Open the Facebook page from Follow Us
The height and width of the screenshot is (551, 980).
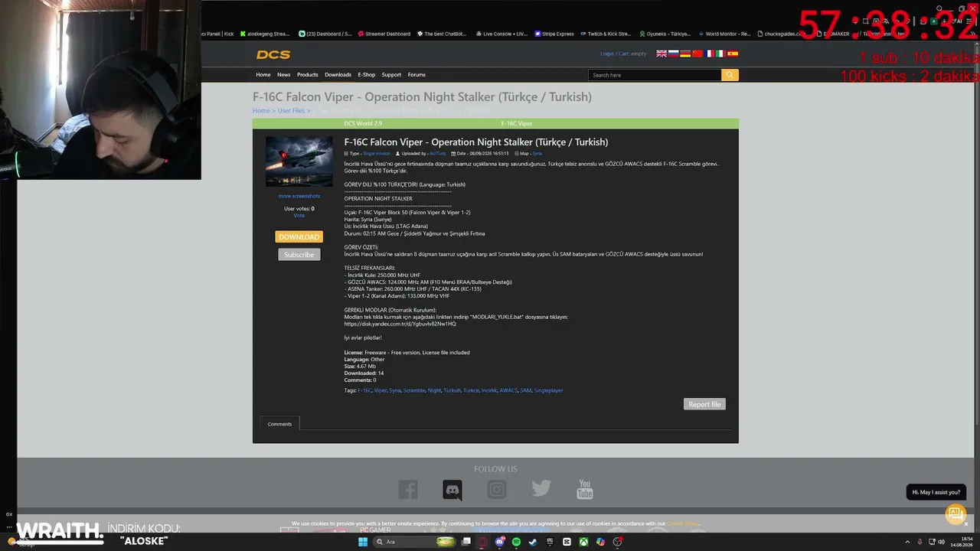tap(408, 489)
